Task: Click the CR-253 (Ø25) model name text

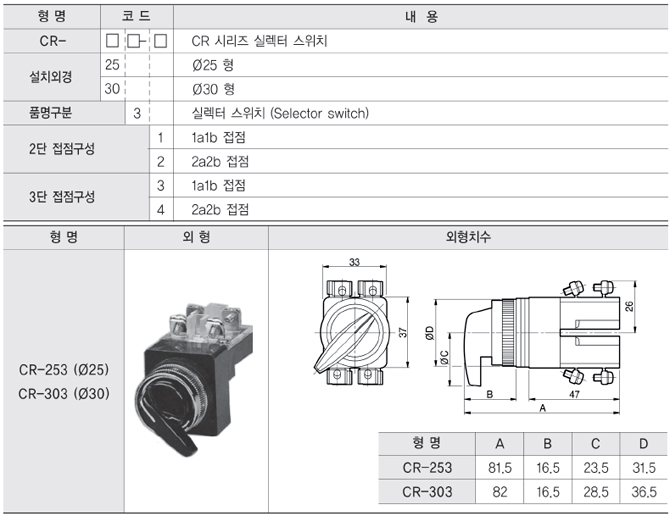Action: coord(63,370)
